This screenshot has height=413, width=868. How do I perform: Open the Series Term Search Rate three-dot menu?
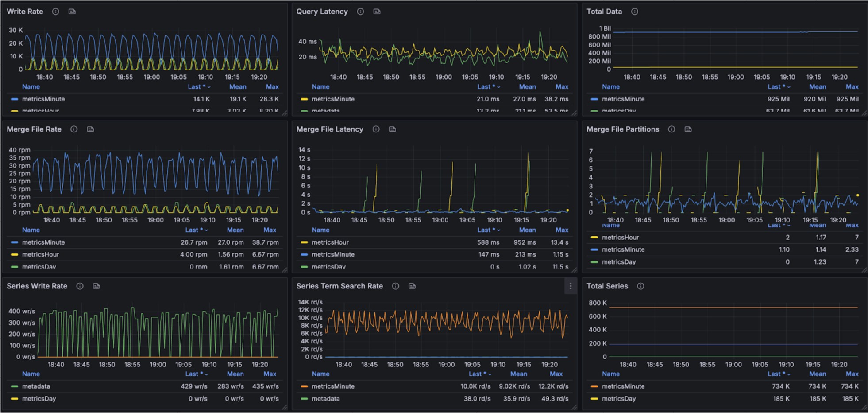pos(570,286)
